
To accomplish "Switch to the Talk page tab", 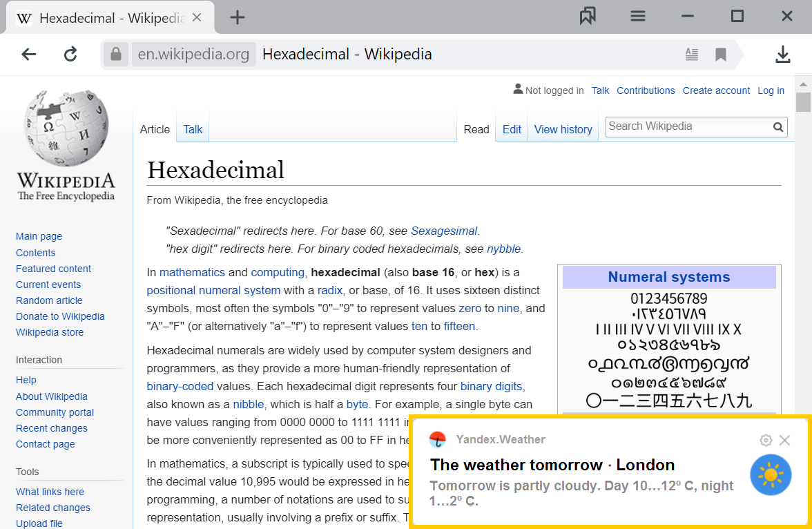I will [193, 130].
